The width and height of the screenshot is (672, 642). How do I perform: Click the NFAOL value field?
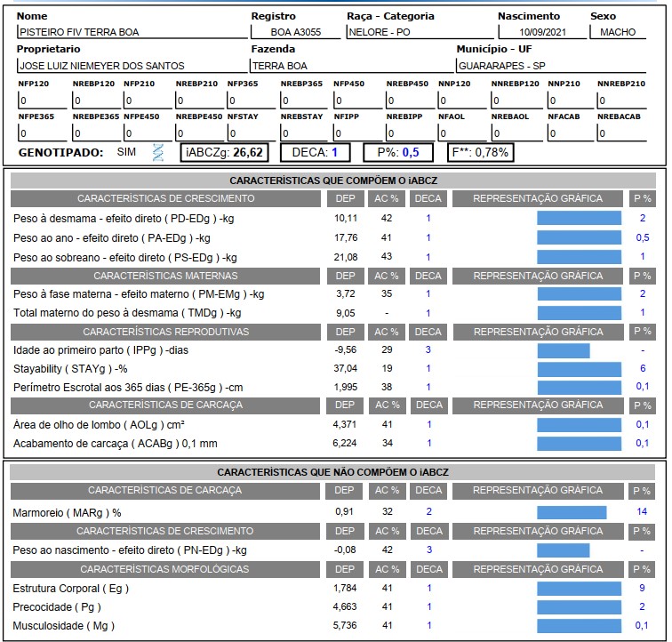click(x=463, y=133)
